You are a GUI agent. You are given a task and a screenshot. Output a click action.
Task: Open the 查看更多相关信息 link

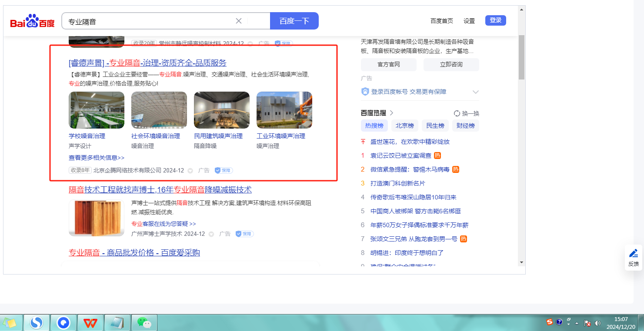point(97,158)
